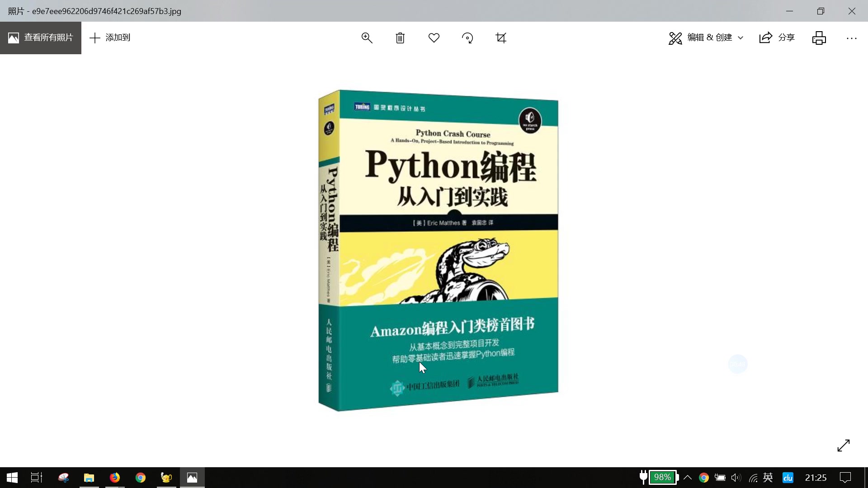Click 查看所有照片 button
The image size is (868, 488).
pyautogui.click(x=41, y=38)
